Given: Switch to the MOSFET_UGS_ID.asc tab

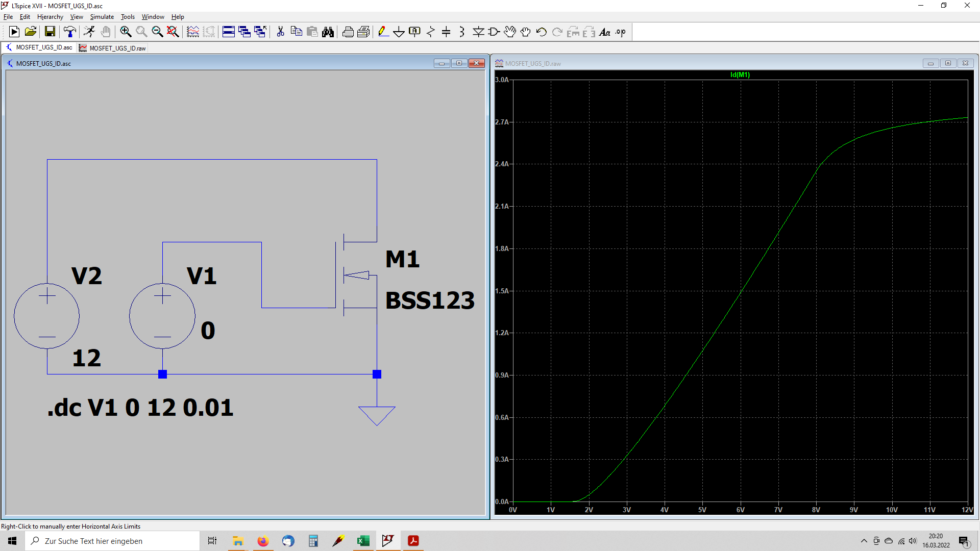Looking at the screenshot, I should 39,47.
